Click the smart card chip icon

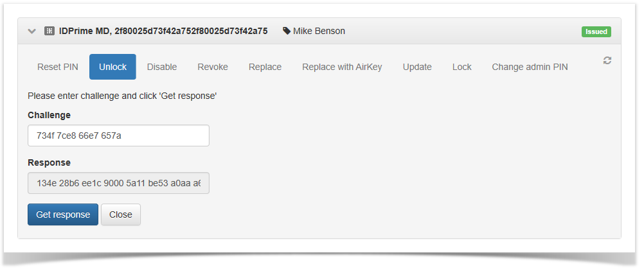(49, 31)
